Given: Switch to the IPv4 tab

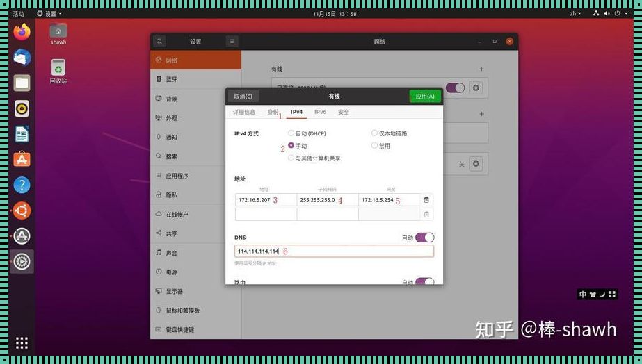Looking at the screenshot, I should click(x=296, y=112).
